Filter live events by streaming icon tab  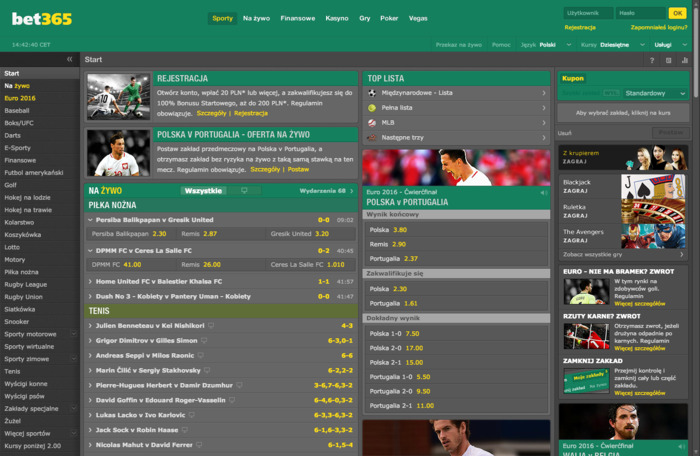[x=244, y=191]
